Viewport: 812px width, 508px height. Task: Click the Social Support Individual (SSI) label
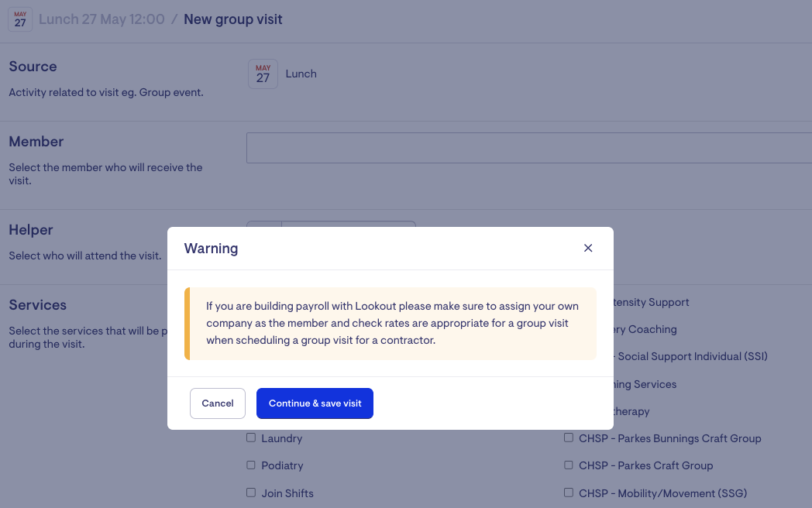[692, 356]
